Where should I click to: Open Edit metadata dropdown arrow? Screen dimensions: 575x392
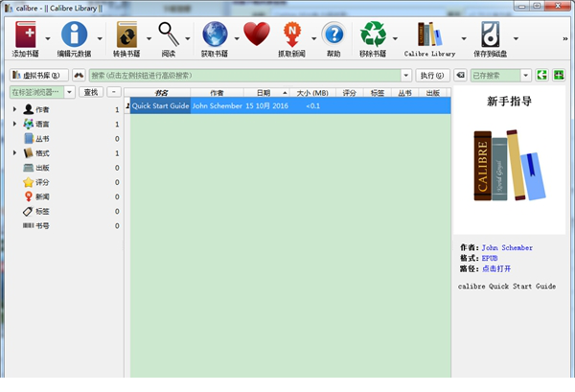tap(100, 38)
